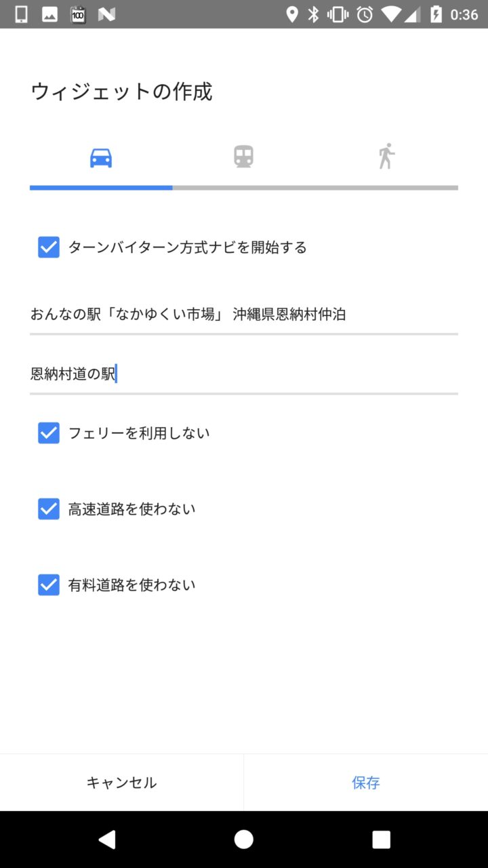Uncheck the avoid toll roads checkbox
Screen dimensions: 488x868
(x=49, y=585)
